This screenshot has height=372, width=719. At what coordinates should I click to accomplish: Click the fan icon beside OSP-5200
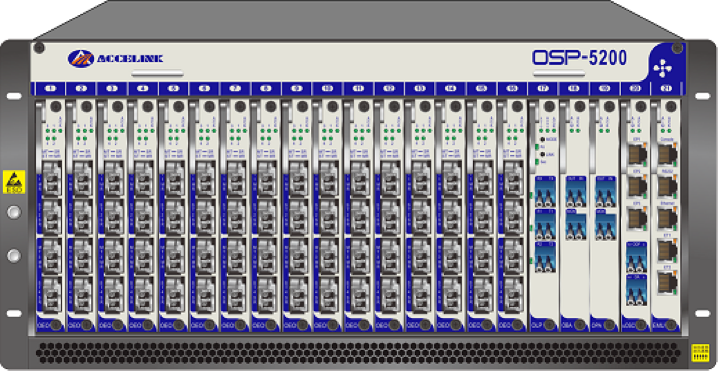pyautogui.click(x=663, y=68)
